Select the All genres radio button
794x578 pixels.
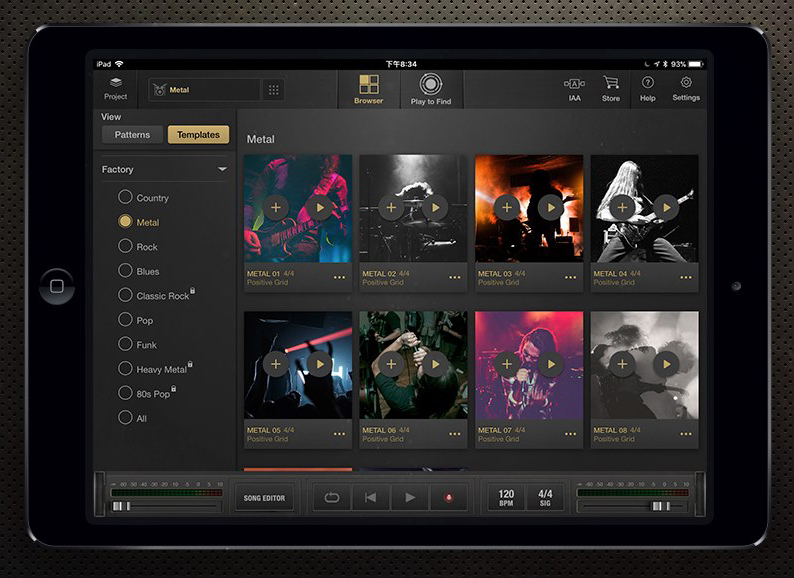pos(125,417)
